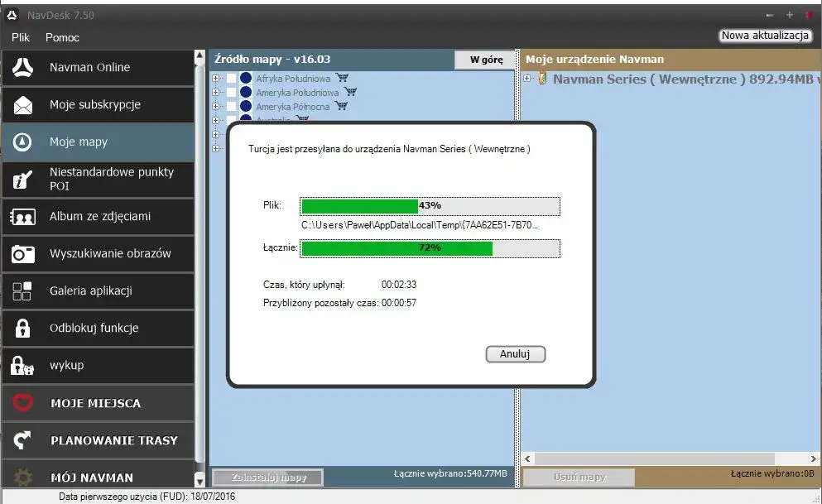The image size is (822, 504).
Task: Click the Odblokuj funkcje padlock icon
Action: pyautogui.click(x=23, y=329)
